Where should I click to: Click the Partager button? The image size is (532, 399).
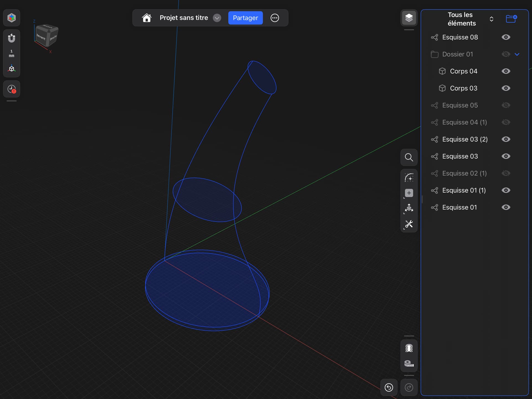[x=245, y=18]
